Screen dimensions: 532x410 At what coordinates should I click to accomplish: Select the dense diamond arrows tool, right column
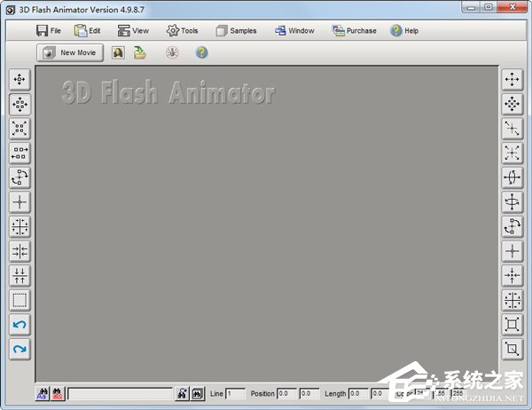click(512, 104)
